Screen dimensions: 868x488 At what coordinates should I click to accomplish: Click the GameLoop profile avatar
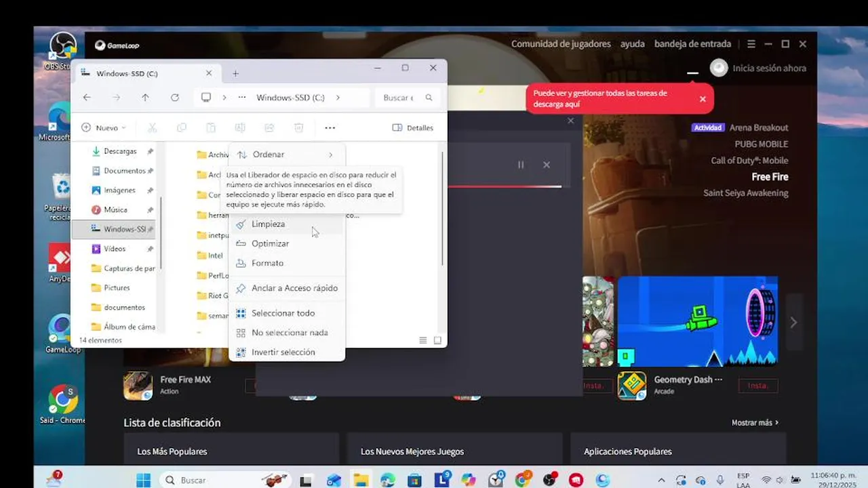pos(719,68)
